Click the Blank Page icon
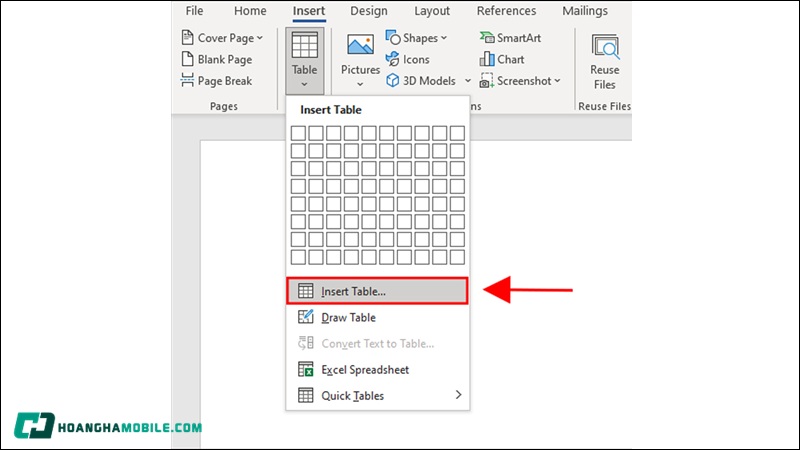The image size is (800, 450). pyautogui.click(x=188, y=59)
